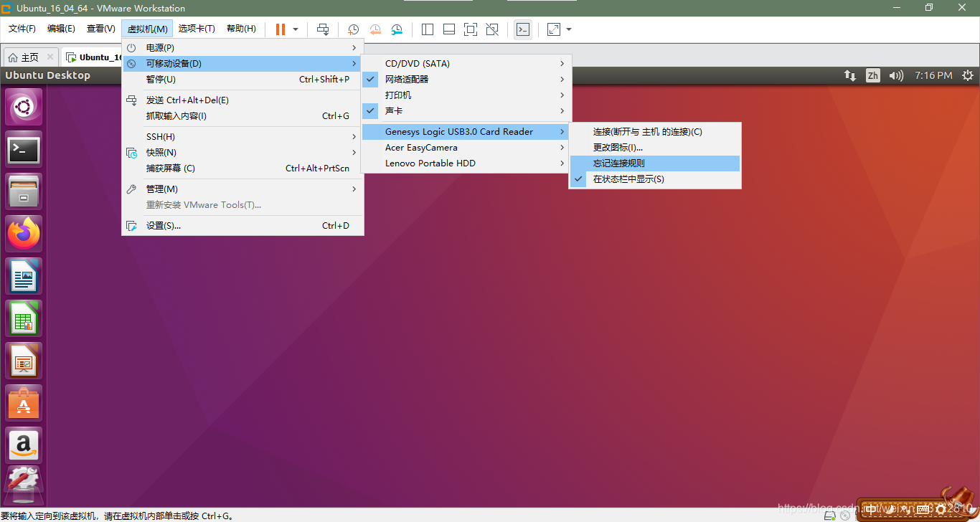980x522 pixels.
Task: Expand the 快照(N) submenu
Action: (x=243, y=153)
